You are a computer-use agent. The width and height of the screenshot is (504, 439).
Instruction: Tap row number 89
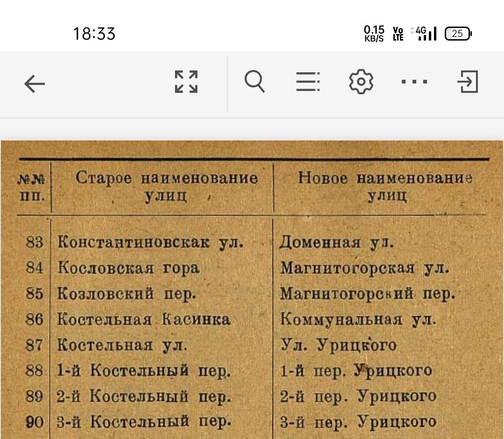coord(35,396)
